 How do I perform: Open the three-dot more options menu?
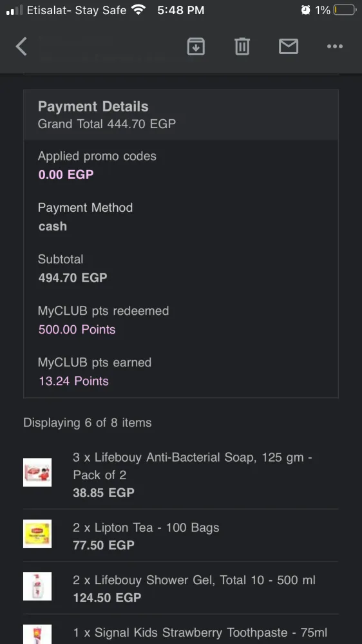335,46
